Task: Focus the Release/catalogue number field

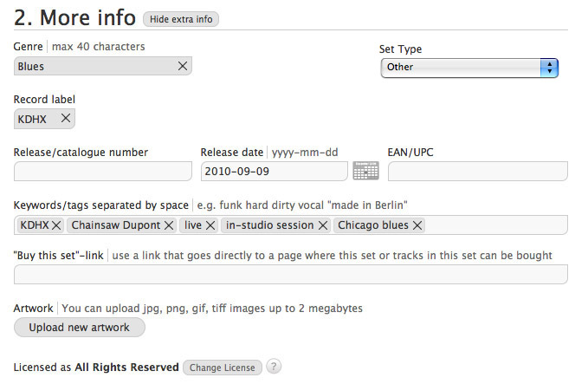Action: tap(103, 172)
